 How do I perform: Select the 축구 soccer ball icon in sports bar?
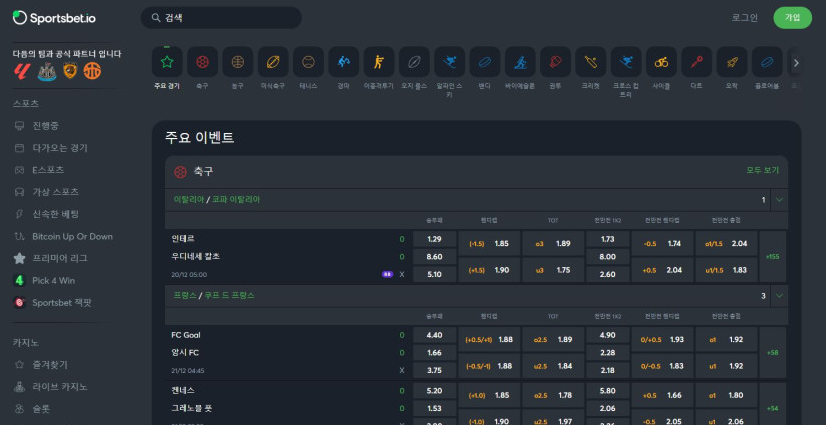(x=202, y=62)
